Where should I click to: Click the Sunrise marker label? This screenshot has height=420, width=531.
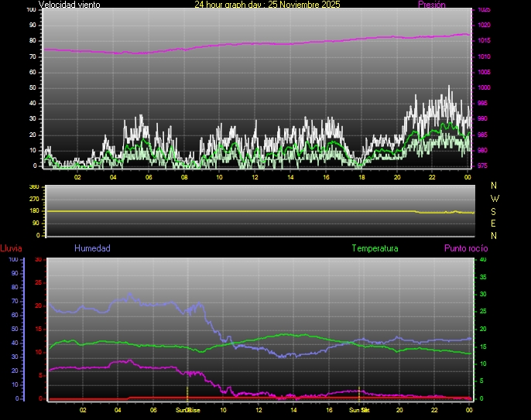187,410
